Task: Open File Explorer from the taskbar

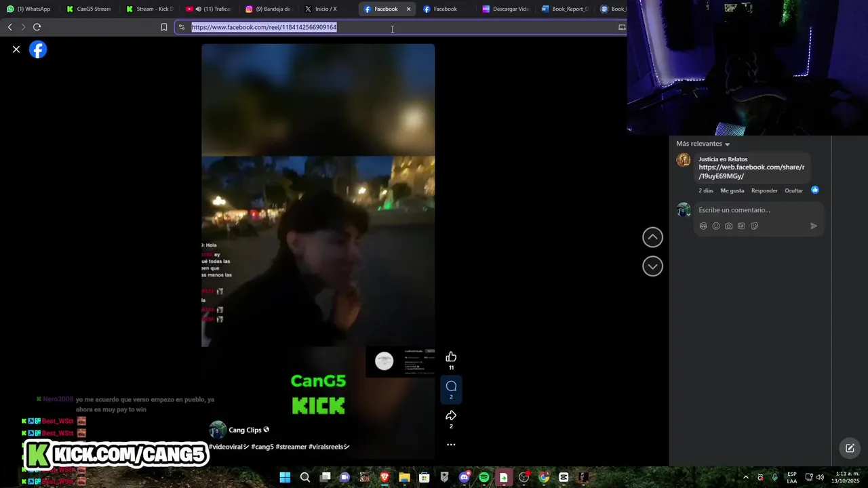Action: pyautogui.click(x=404, y=477)
